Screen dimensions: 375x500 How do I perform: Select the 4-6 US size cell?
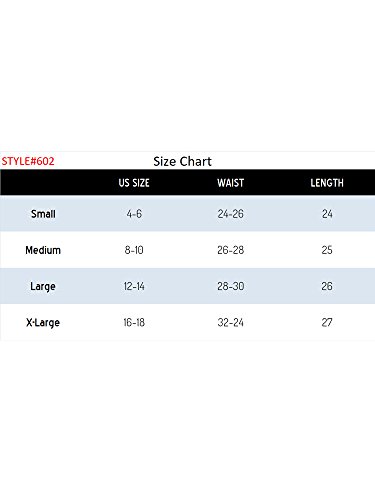coord(134,214)
